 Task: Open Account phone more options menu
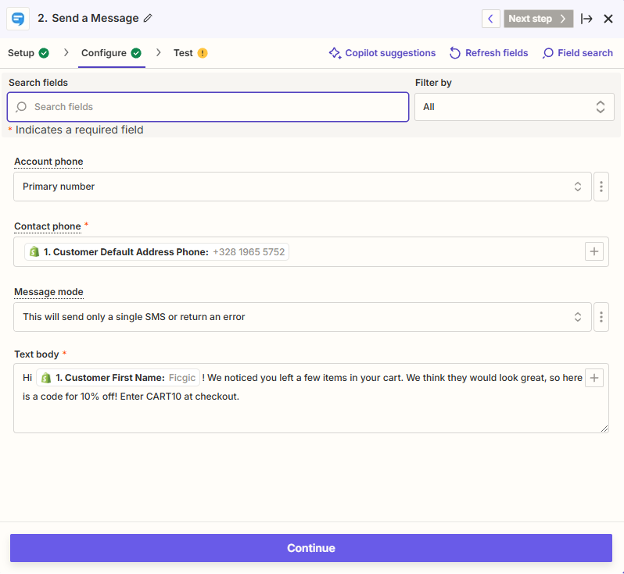click(x=601, y=187)
